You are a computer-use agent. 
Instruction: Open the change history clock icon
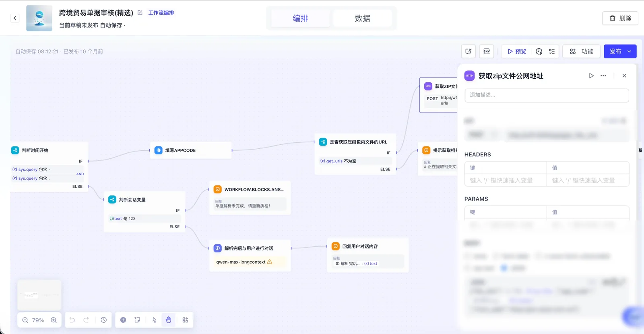pos(103,320)
